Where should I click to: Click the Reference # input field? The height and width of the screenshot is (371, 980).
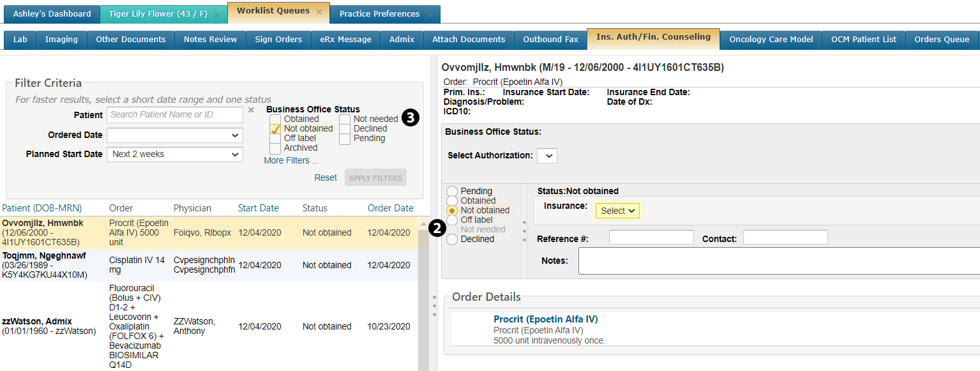click(x=651, y=238)
